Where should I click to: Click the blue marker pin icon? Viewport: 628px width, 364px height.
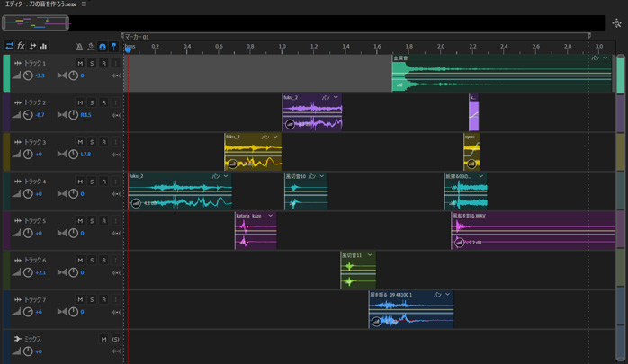point(113,46)
